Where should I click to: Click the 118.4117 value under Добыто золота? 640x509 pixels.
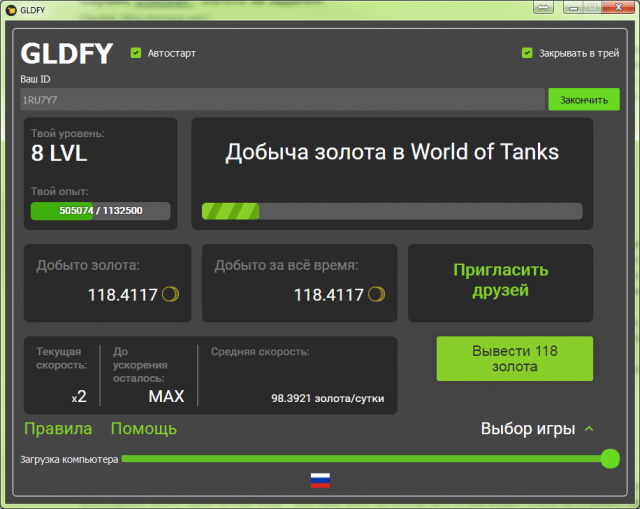(123, 295)
